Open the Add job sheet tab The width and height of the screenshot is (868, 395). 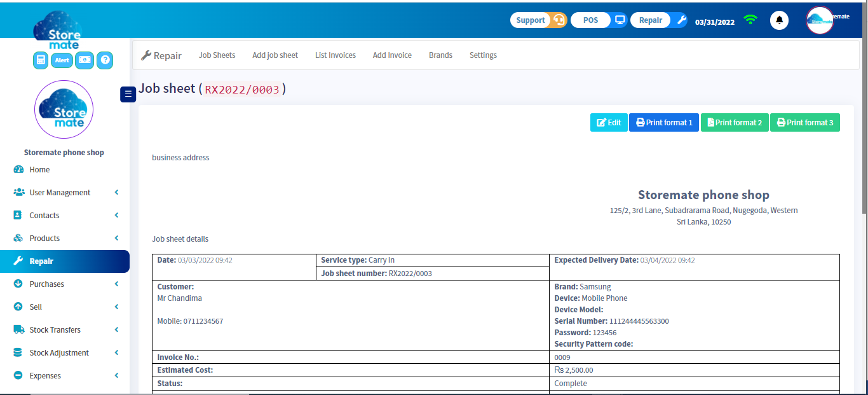click(x=275, y=55)
